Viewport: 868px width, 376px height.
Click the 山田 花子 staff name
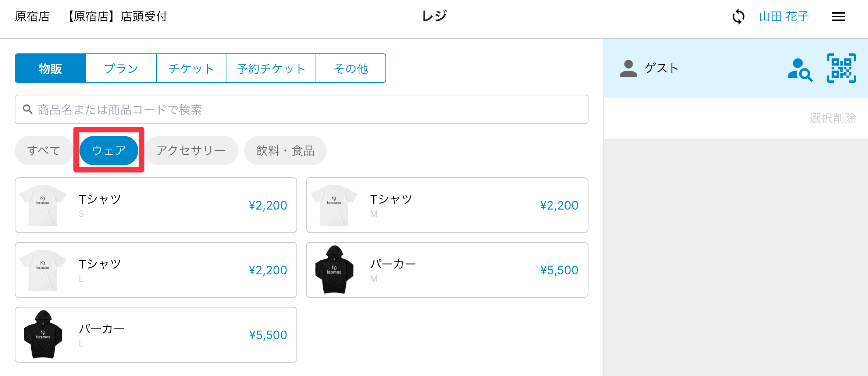tap(784, 17)
